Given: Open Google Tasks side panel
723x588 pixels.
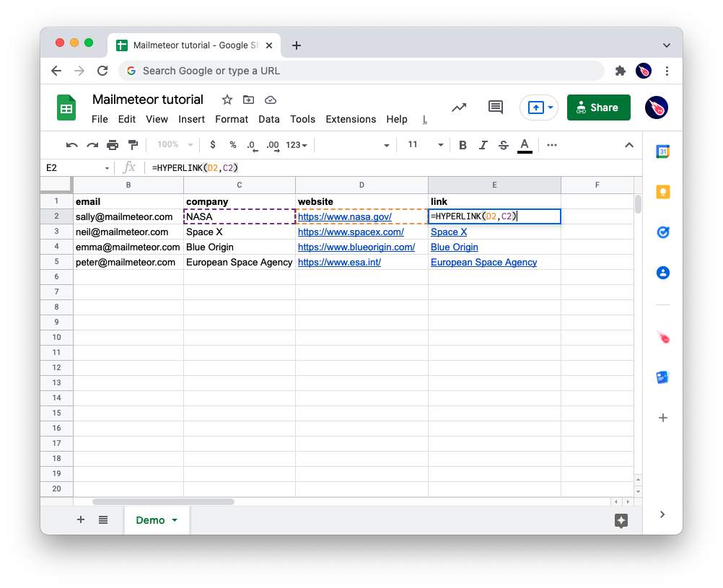Looking at the screenshot, I should point(662,232).
